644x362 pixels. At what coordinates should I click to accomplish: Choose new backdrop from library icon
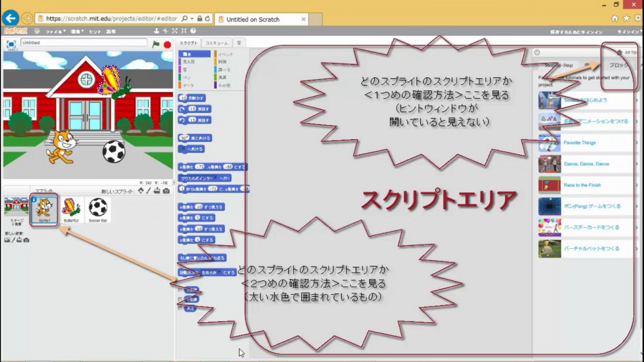point(7,240)
